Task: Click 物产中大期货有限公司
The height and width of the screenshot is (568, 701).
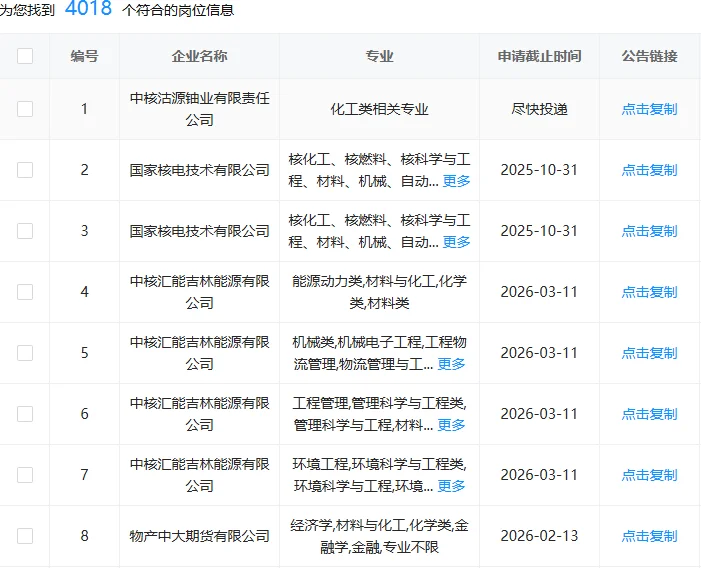Action: (199, 536)
